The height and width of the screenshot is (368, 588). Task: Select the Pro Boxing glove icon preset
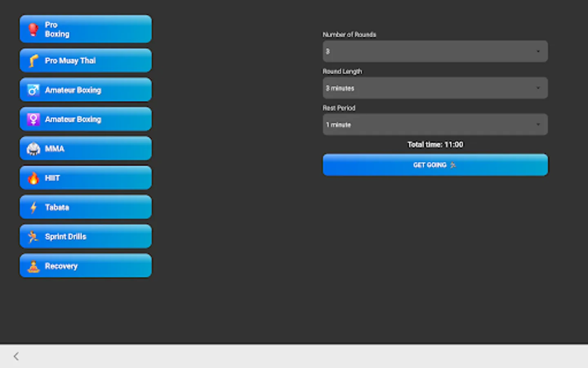tap(33, 29)
